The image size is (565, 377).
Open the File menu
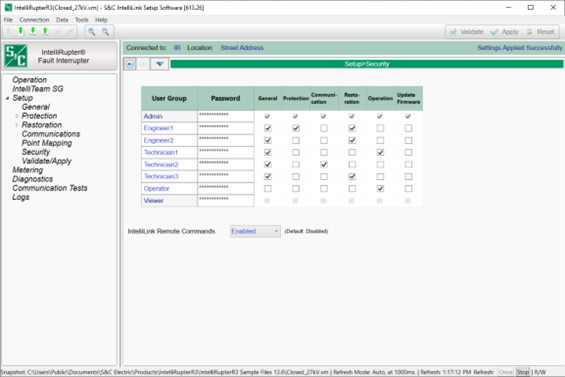(8, 20)
